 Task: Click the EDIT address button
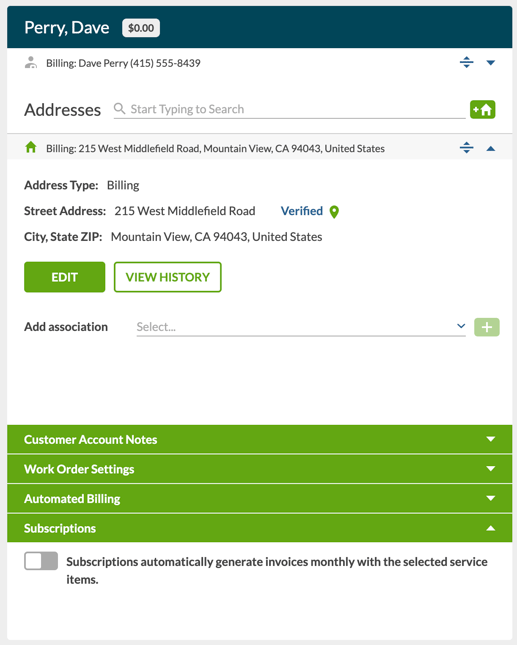[65, 277]
